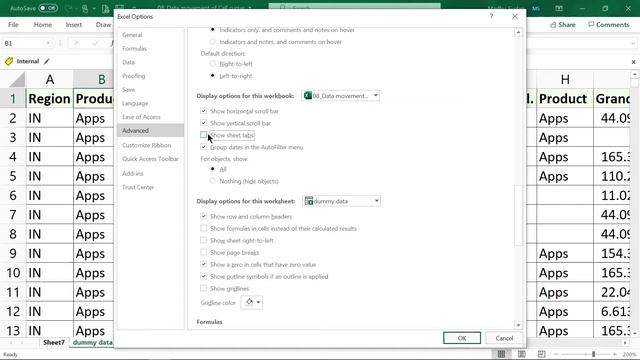The height and width of the screenshot is (360, 640).
Task: Toggle Show row and column headers
Action: click(x=204, y=216)
